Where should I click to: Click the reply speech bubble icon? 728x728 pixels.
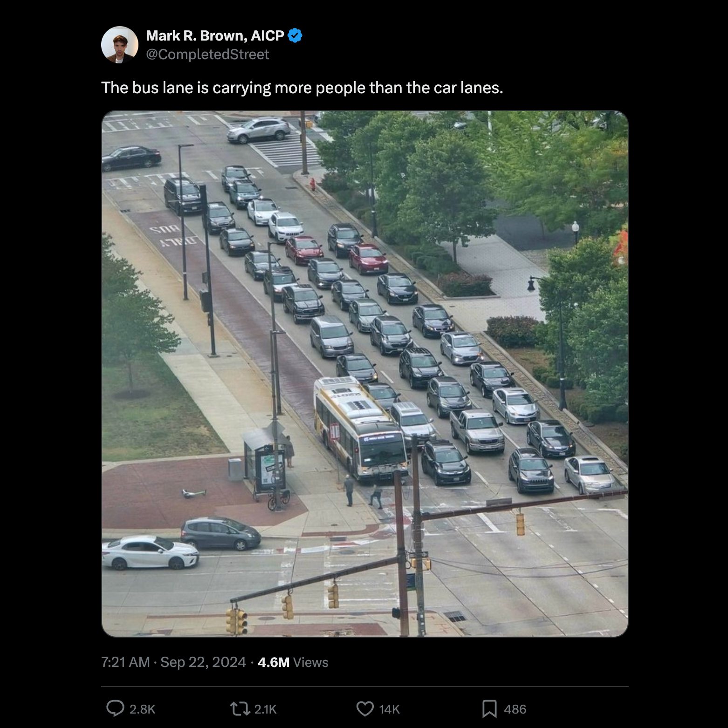115,708
